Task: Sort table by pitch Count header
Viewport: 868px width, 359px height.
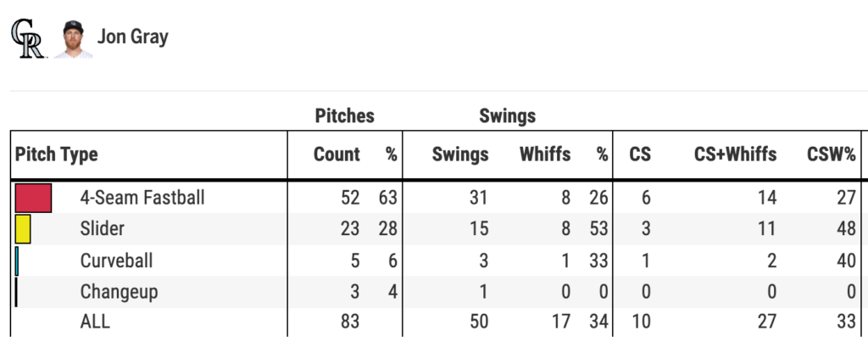Action: click(x=337, y=154)
